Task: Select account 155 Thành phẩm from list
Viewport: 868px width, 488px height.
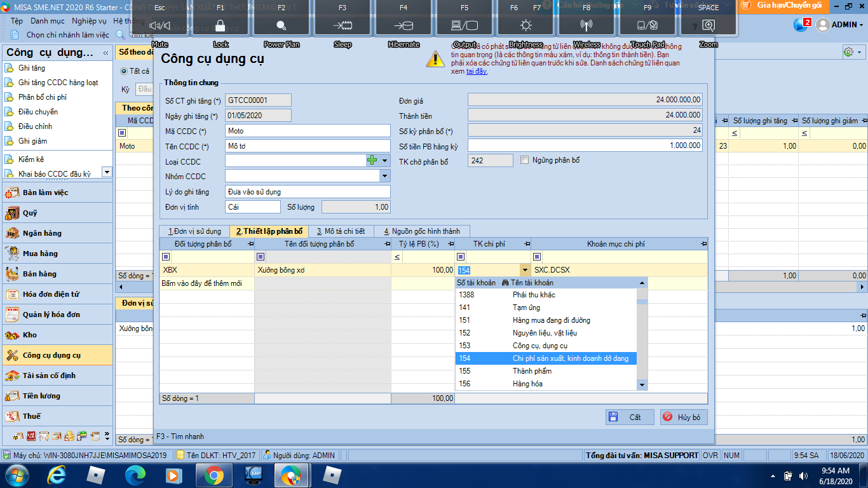Action: click(x=532, y=371)
